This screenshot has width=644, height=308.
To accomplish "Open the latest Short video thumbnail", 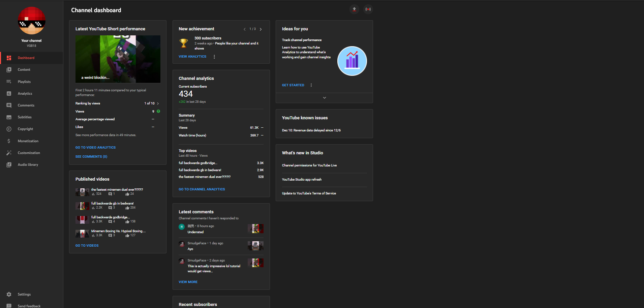I will 118,59.
